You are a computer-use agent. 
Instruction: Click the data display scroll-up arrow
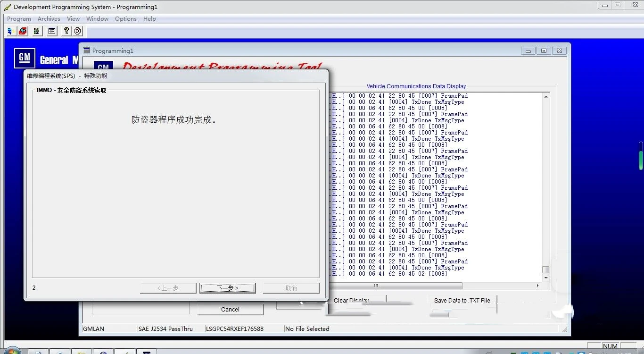click(x=546, y=96)
